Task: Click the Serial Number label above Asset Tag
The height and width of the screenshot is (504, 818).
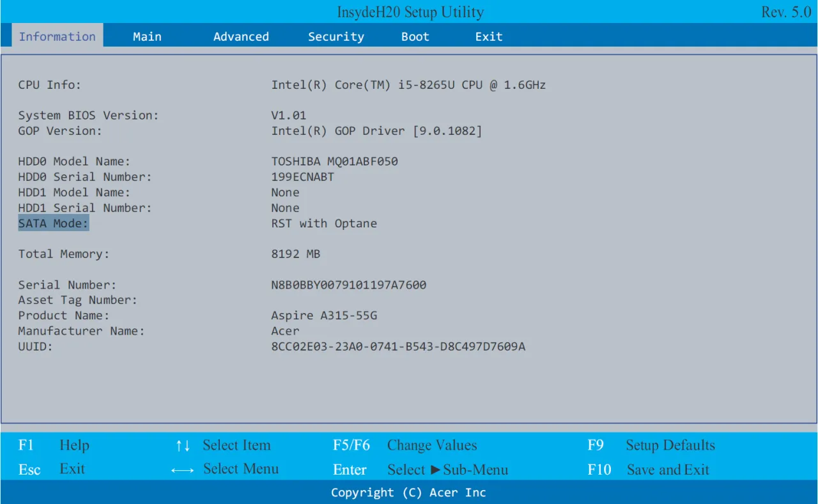Action: coord(67,285)
